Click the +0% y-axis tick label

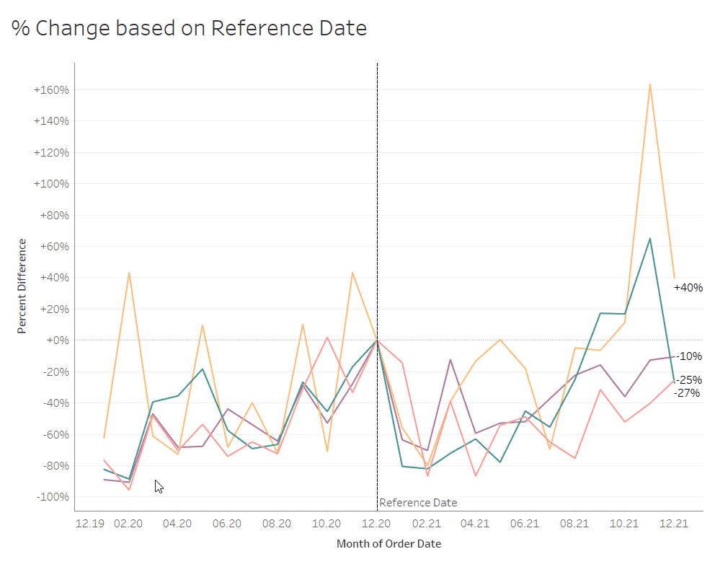(x=57, y=340)
